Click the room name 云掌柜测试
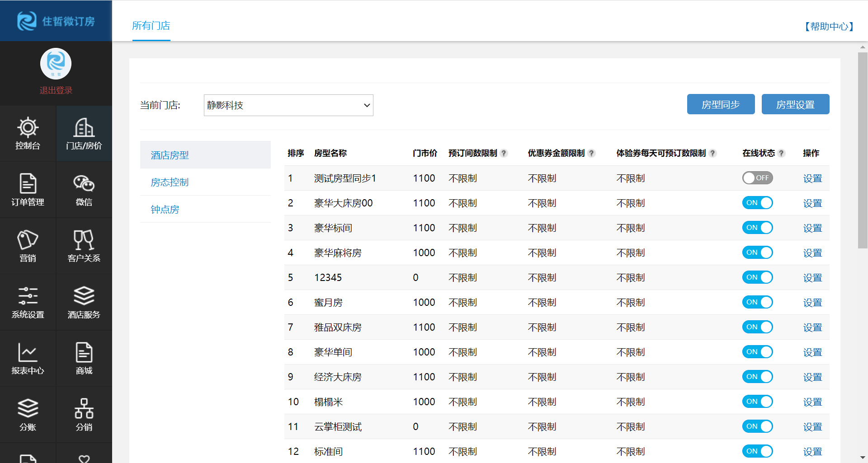The height and width of the screenshot is (463, 868). 338,427
